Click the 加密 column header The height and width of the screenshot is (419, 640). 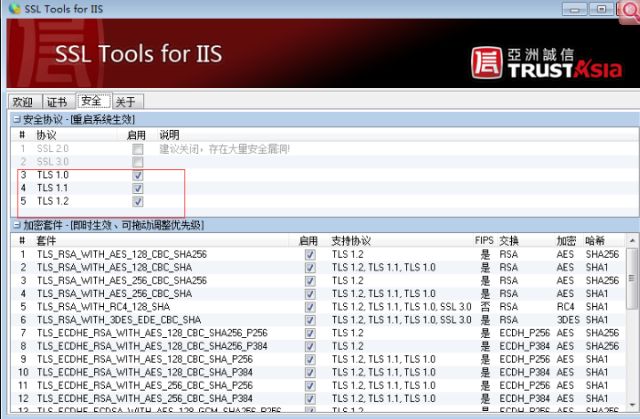click(566, 241)
